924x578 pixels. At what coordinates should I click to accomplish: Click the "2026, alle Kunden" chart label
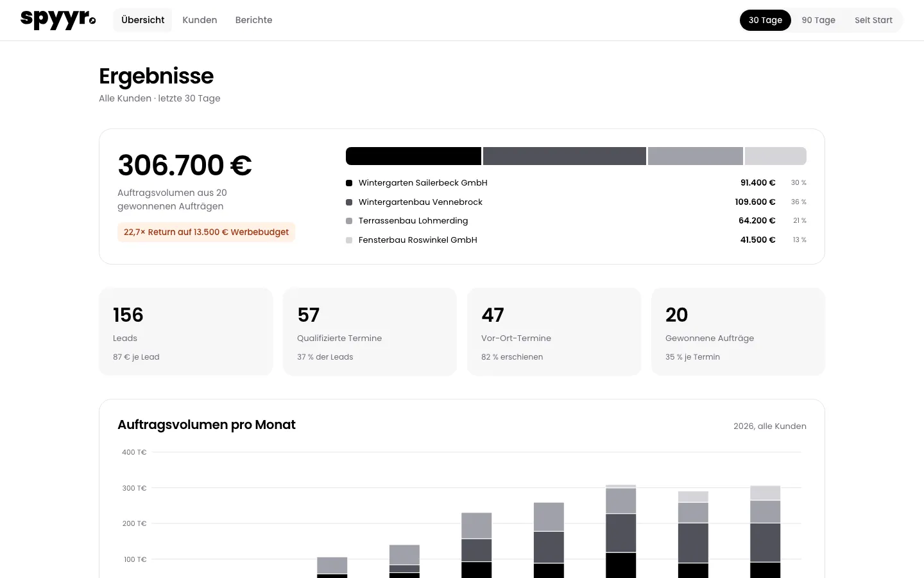(770, 426)
